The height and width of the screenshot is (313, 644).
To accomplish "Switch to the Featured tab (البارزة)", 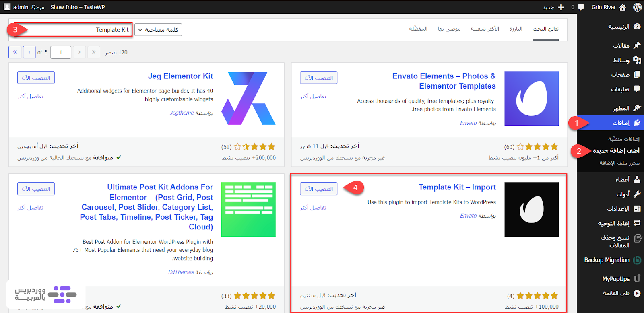I will tap(516, 29).
